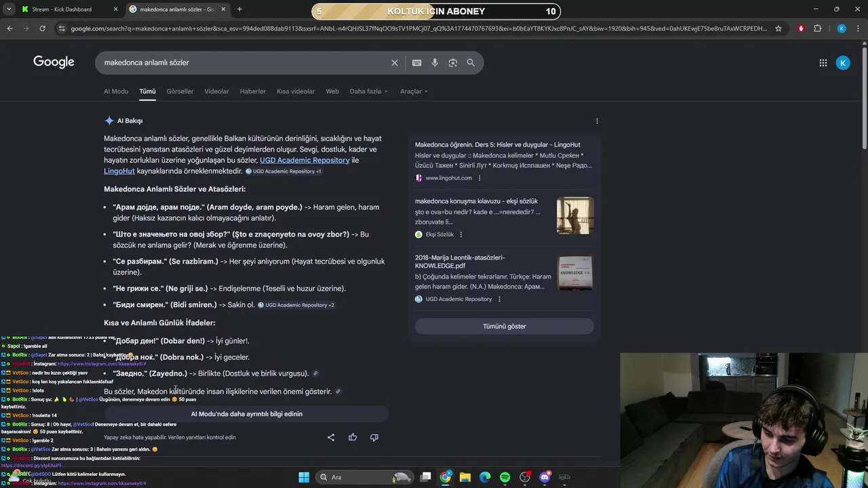Switch to Görseller search tab
This screenshot has width=868, height=488.
[x=180, y=91]
